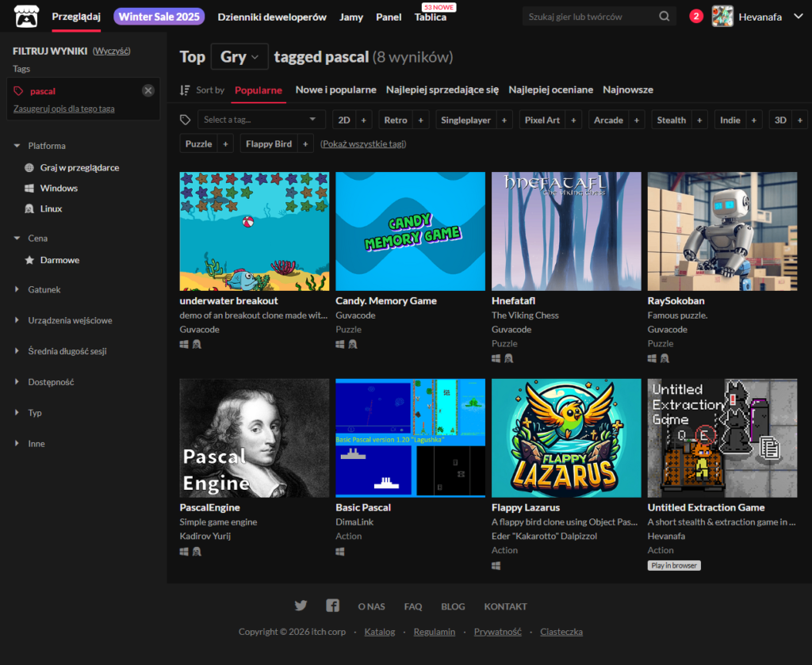Click the itch.io logo icon
Viewport: 812px width, 665px height.
point(27,16)
